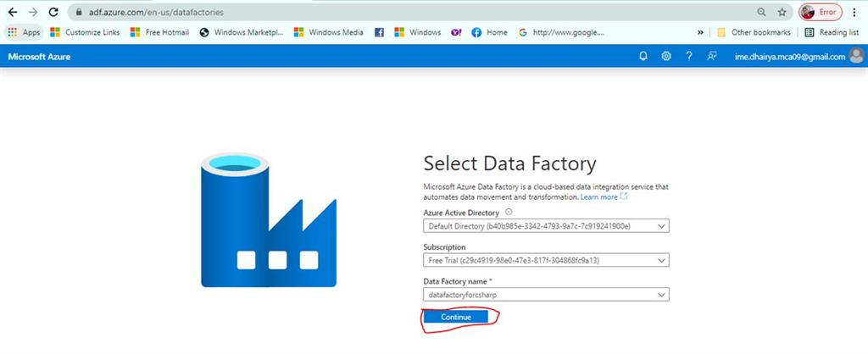Click the account email ime.dhairya.mca09@gmail.com
The width and height of the screenshot is (868, 354).
click(790, 57)
